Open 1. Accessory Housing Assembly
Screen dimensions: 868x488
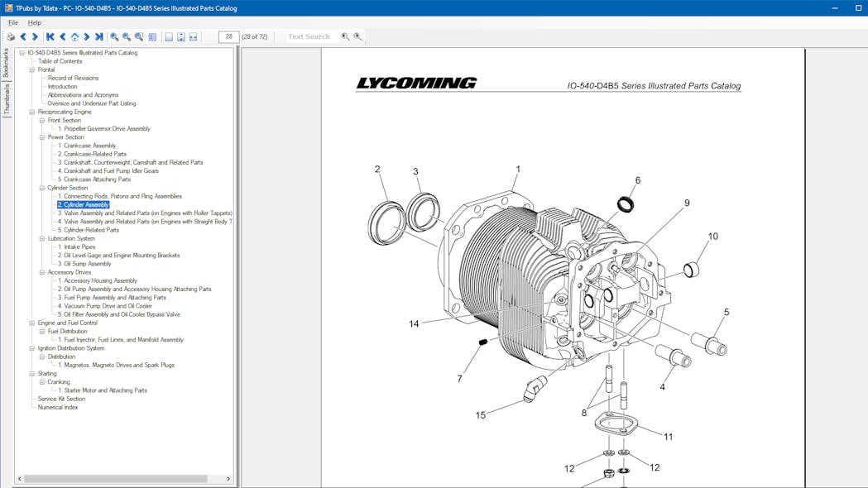(98, 280)
